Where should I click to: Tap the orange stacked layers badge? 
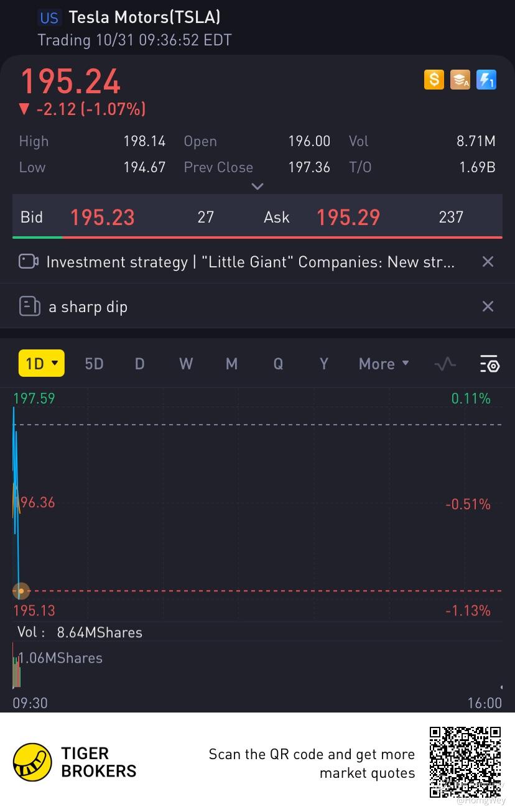460,80
